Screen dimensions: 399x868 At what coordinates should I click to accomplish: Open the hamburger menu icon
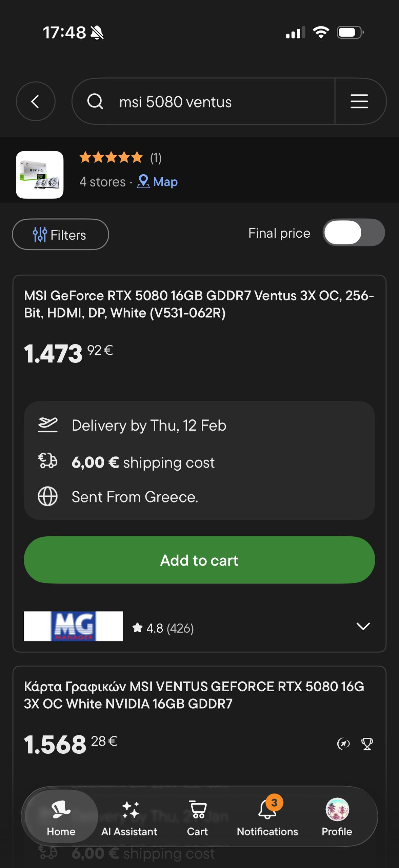coord(359,101)
